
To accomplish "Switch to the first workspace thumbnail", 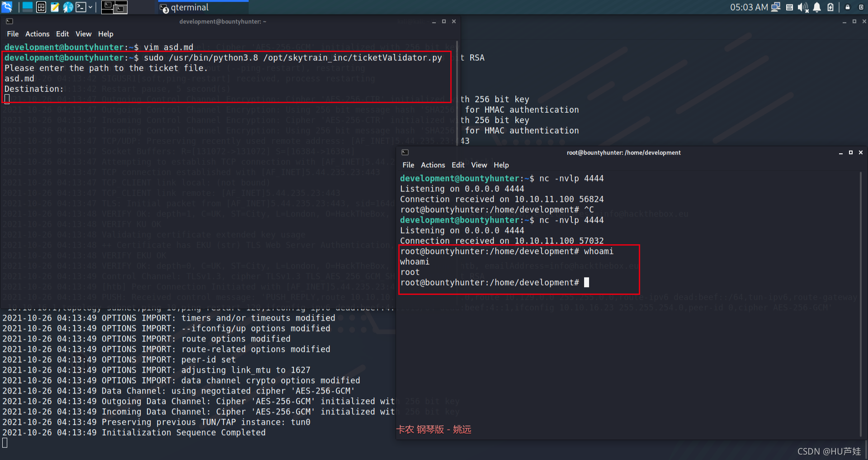I will pyautogui.click(x=108, y=7).
